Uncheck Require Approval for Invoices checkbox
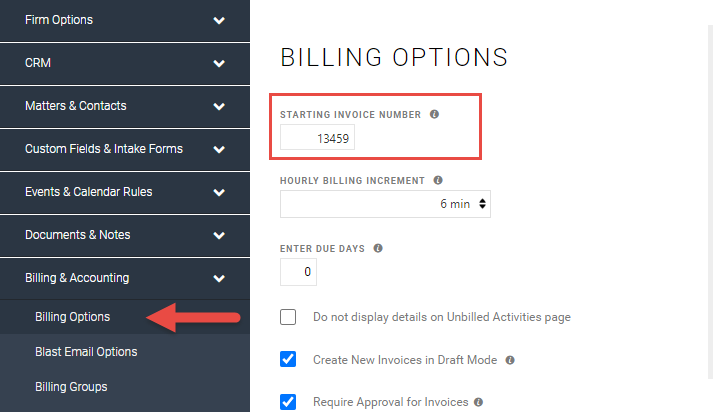 pyautogui.click(x=288, y=402)
